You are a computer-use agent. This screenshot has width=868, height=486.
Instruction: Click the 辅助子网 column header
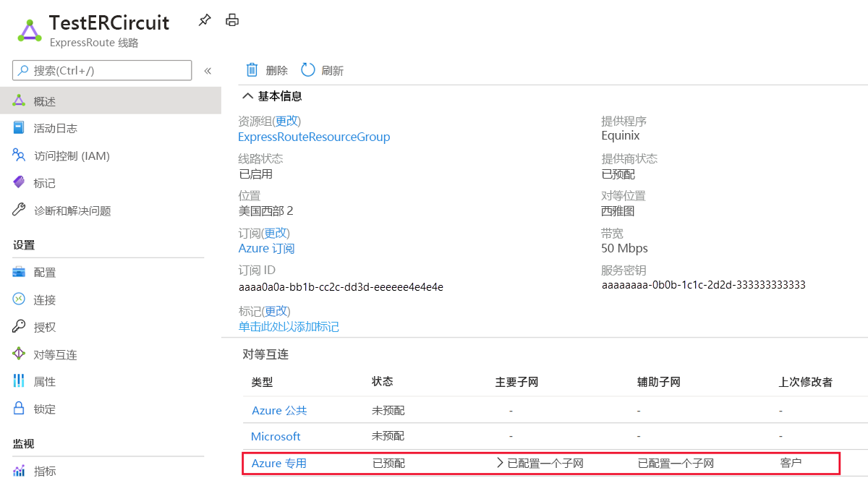click(x=658, y=382)
